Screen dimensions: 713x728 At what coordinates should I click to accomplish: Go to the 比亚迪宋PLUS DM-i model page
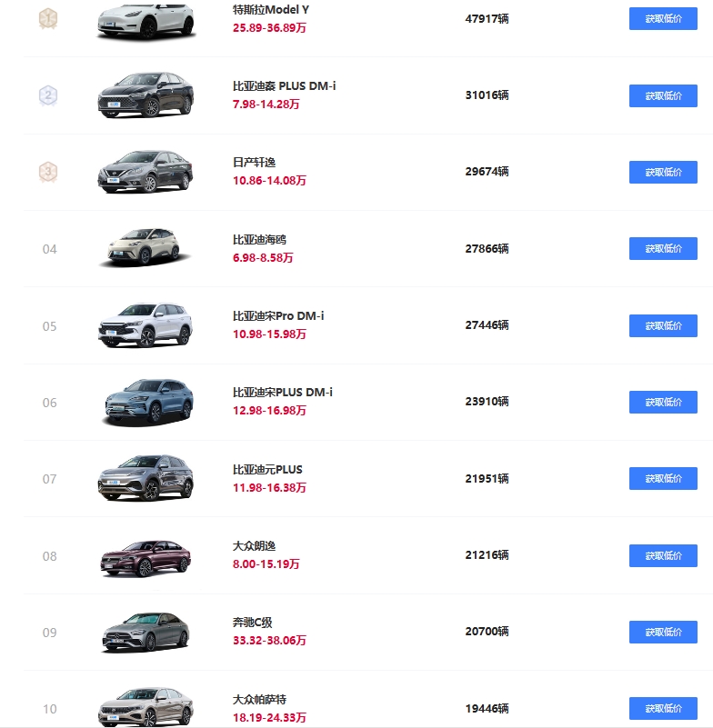coord(282,393)
